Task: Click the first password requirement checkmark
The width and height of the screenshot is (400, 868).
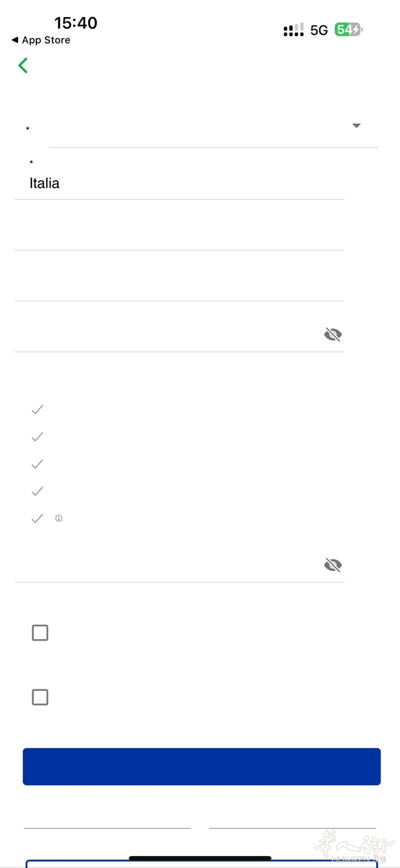Action: [x=37, y=409]
